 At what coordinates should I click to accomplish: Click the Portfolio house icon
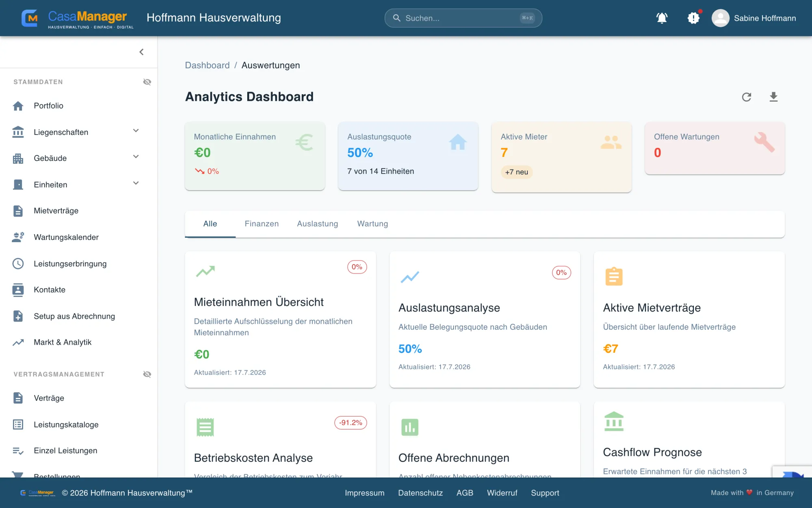click(18, 106)
